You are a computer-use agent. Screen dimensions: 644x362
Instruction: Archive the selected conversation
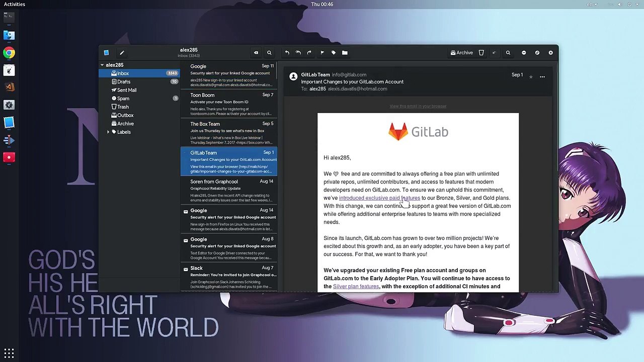461,52
